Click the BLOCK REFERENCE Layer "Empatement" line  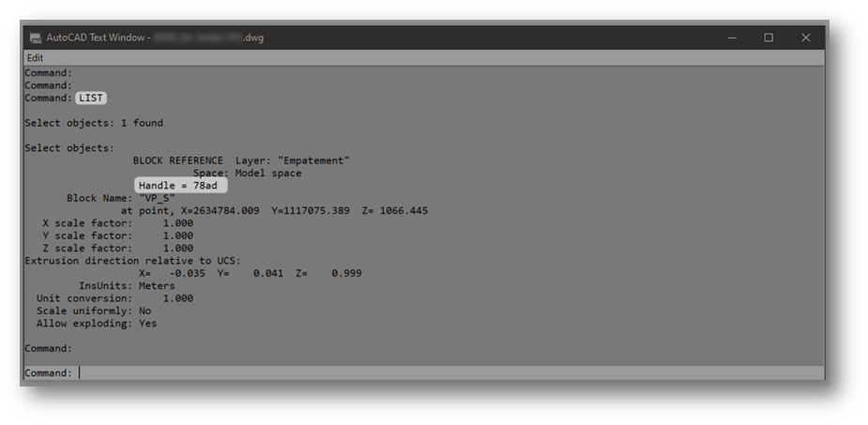coord(241,160)
